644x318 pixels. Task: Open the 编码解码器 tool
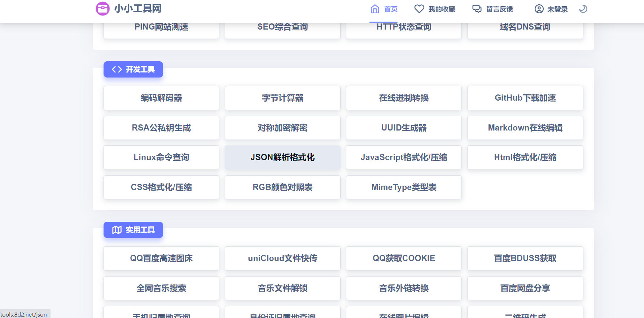point(161,98)
